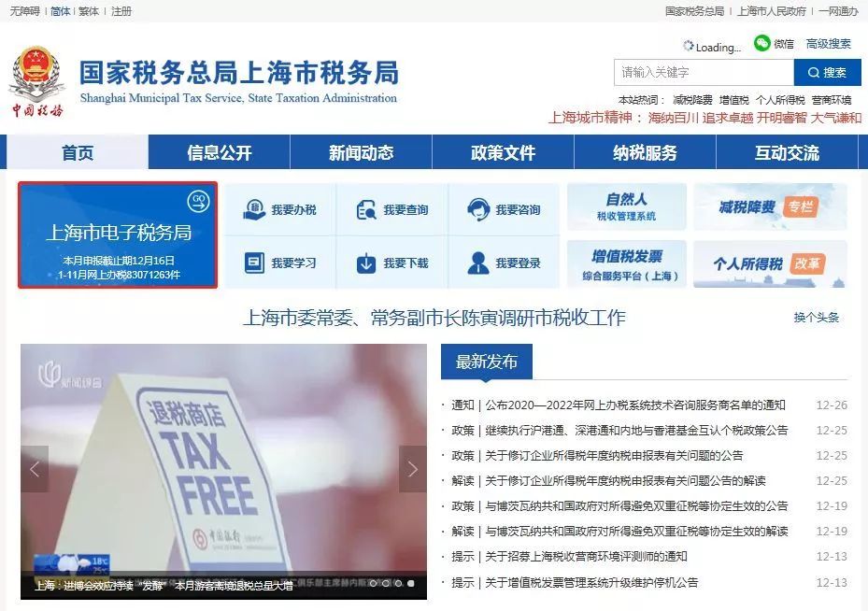Open the 政策文件 navigation tab
Image resolution: width=868 pixels, height=611 pixels.
click(x=504, y=152)
